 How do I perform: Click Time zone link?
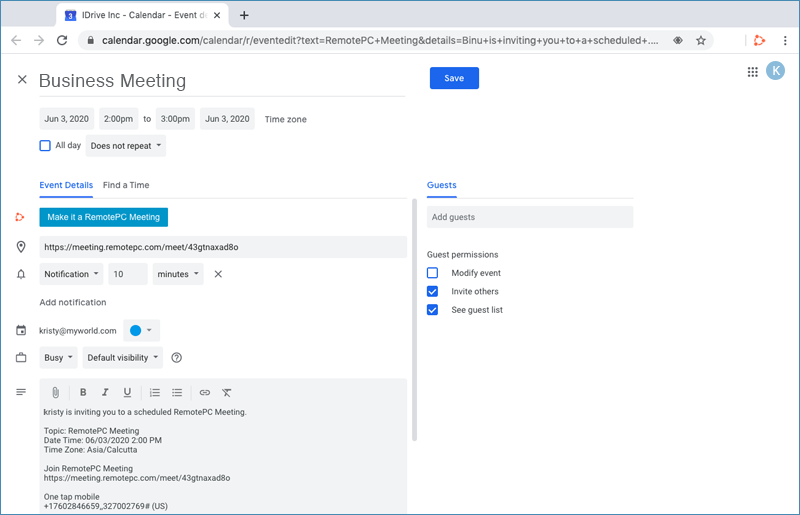point(286,119)
